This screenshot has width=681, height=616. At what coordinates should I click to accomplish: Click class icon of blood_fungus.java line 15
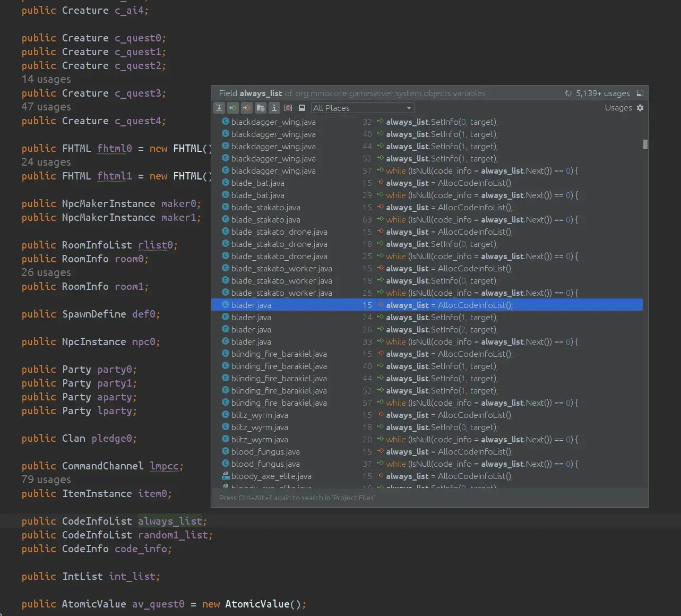click(226, 451)
